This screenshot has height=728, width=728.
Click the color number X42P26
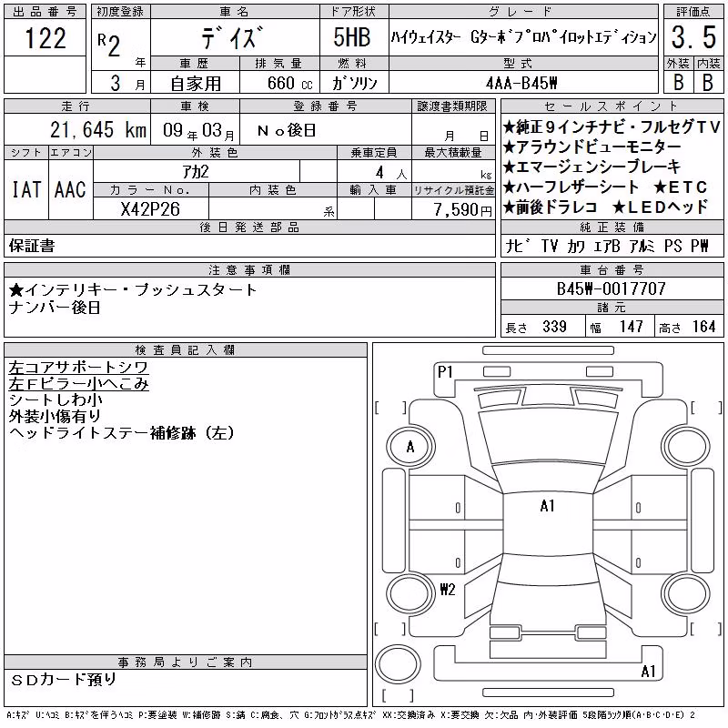(x=150, y=209)
